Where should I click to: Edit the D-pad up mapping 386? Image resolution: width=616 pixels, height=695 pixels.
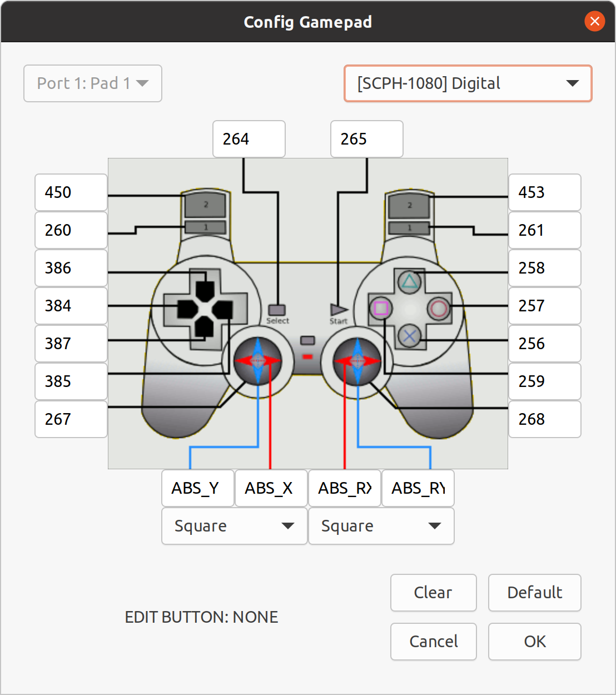click(x=71, y=268)
